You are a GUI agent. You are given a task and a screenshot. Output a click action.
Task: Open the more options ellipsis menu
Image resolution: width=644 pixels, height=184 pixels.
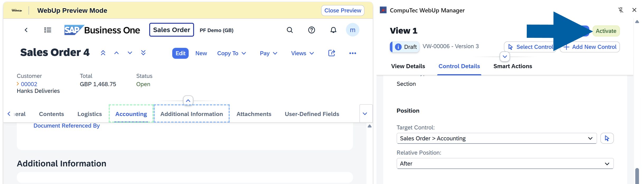point(352,53)
